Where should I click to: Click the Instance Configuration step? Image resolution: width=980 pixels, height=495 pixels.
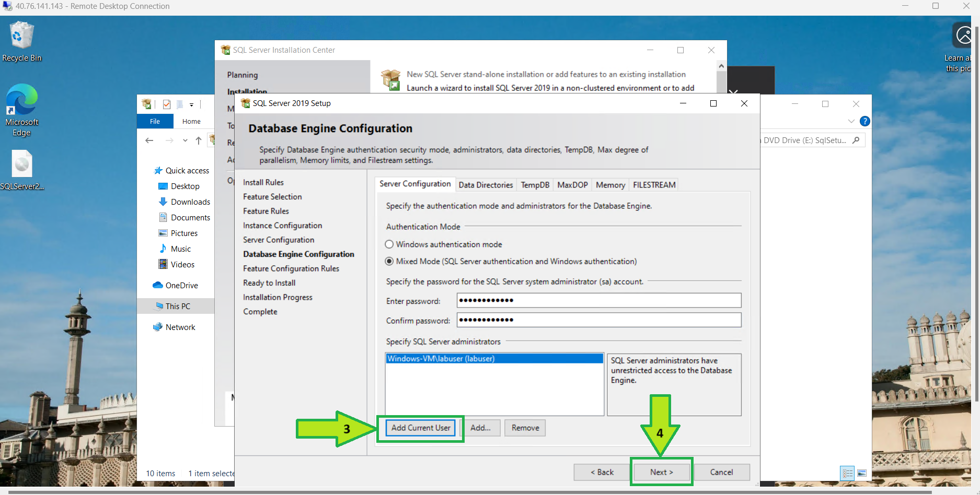(282, 226)
